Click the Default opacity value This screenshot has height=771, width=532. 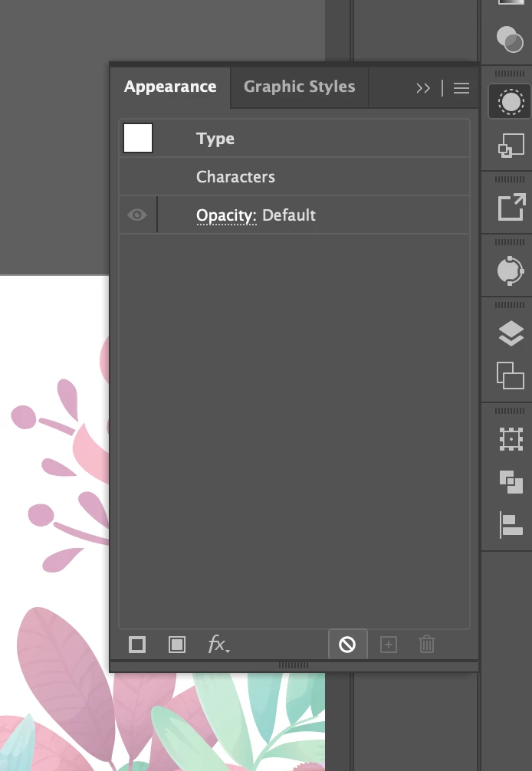click(289, 215)
